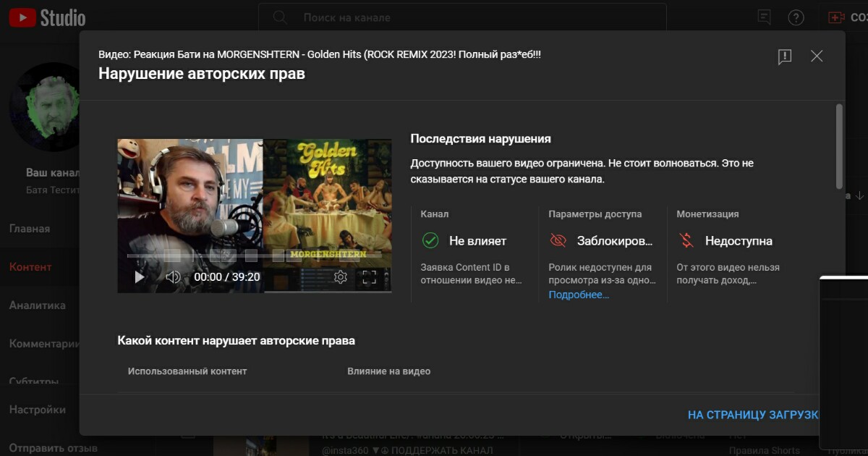Close the copyright violation dialog
Viewport: 868px width, 456px height.
click(817, 56)
